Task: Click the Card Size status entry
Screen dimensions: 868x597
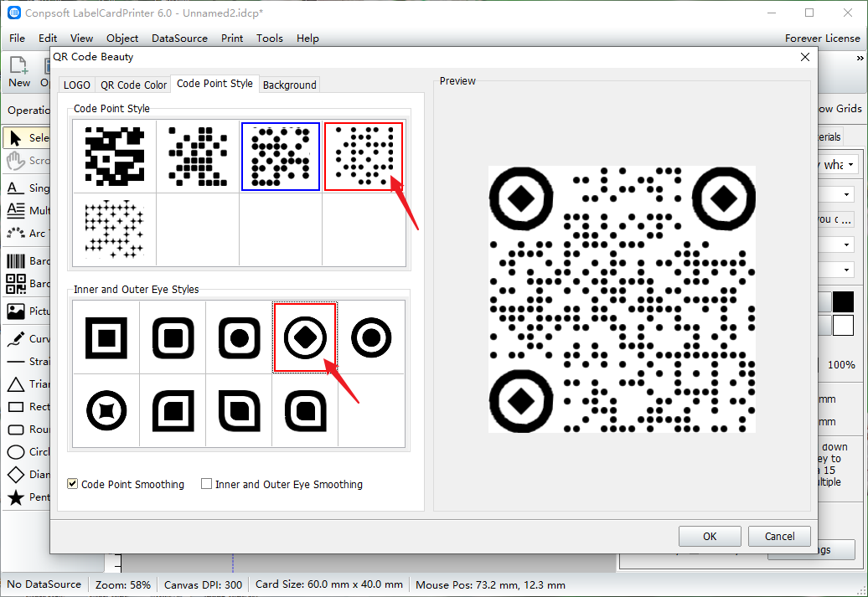Action: [328, 584]
